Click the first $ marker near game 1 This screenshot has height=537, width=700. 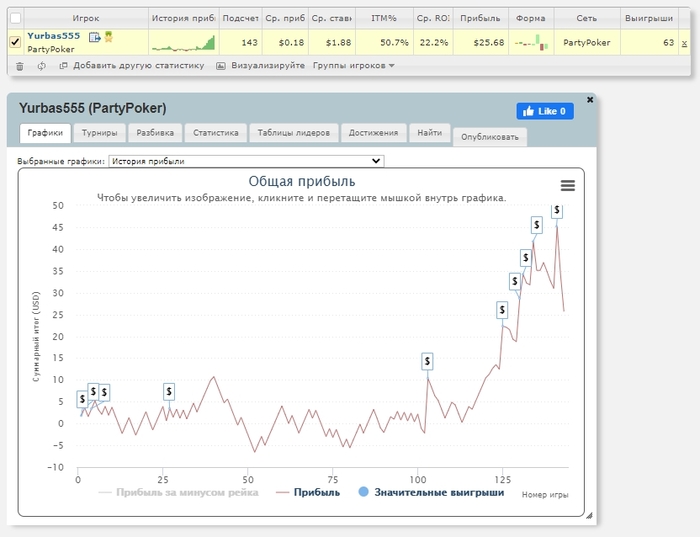(82, 399)
